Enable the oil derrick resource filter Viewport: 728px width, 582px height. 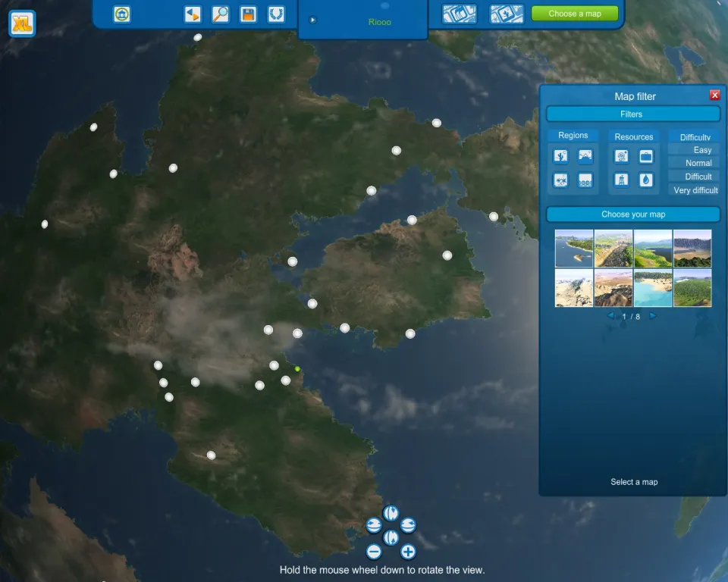[622, 180]
